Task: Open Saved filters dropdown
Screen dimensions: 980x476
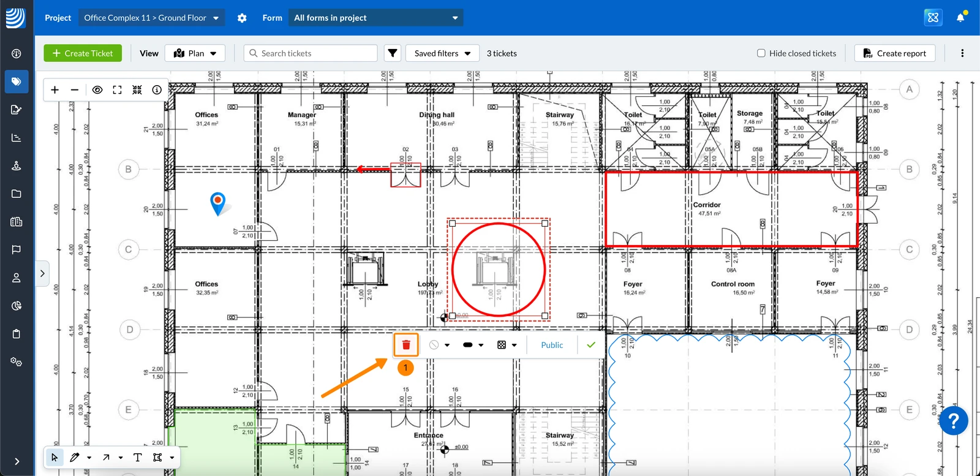Action: 442,53
